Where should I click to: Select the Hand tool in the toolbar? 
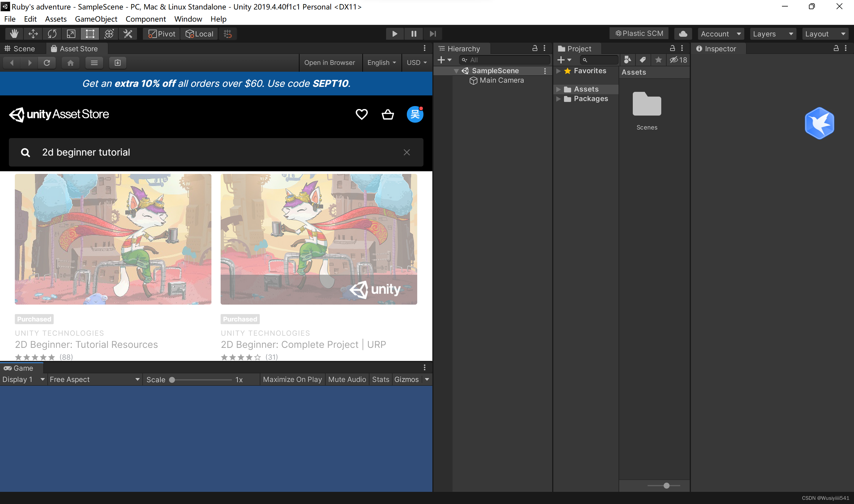(x=14, y=33)
